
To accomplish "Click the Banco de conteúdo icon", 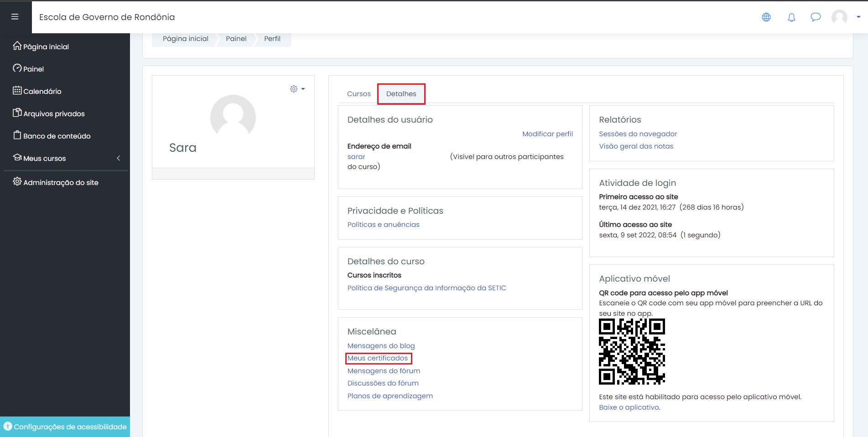I will 17,135.
